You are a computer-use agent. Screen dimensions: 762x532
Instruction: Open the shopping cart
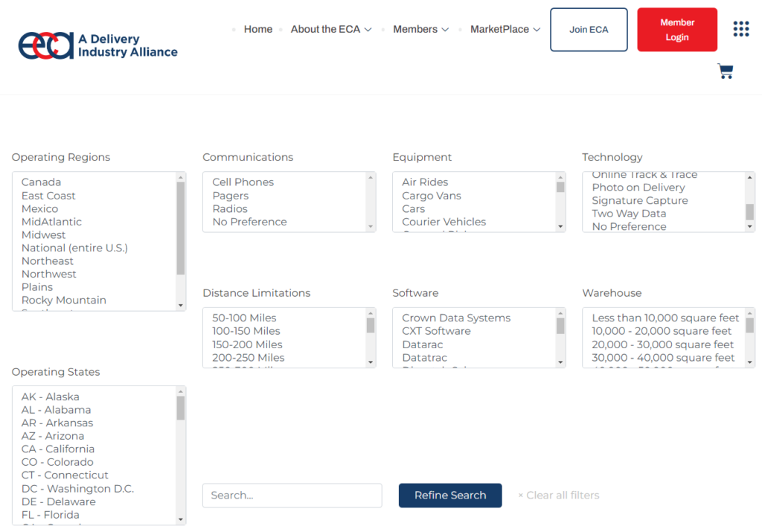725,71
